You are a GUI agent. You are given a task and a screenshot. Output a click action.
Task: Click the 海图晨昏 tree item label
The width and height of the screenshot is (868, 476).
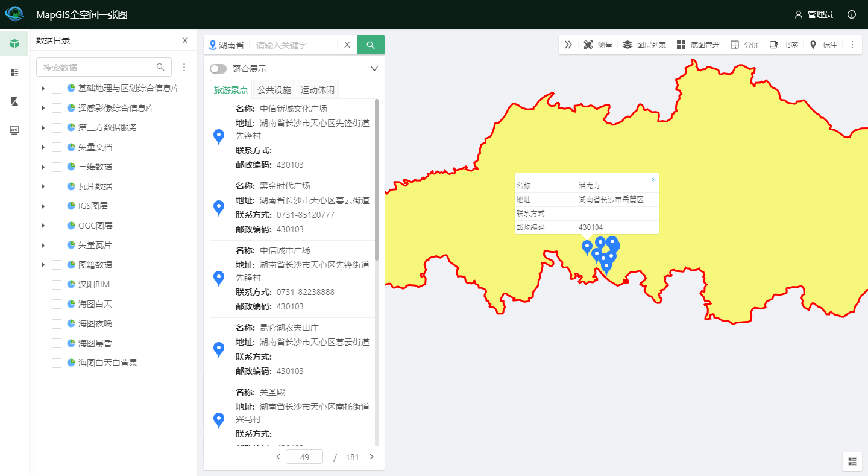point(95,343)
